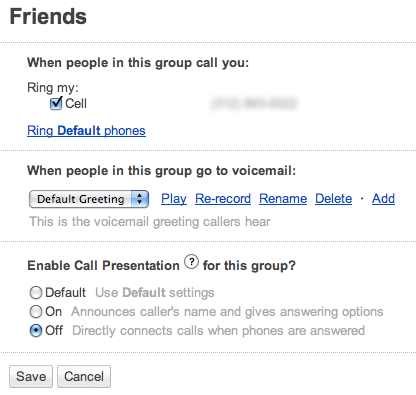Click the blue arrows on greeting selector
Viewport: 416px width, 395px height.
point(140,199)
